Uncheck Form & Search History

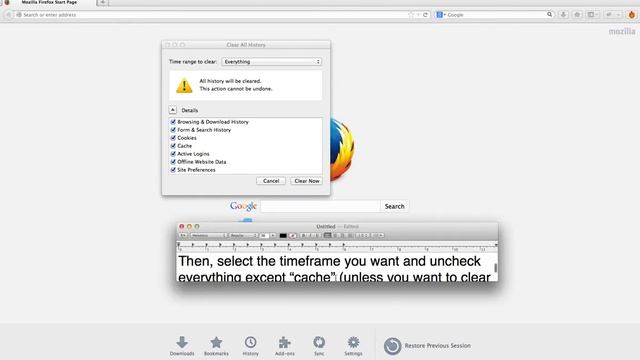173,130
